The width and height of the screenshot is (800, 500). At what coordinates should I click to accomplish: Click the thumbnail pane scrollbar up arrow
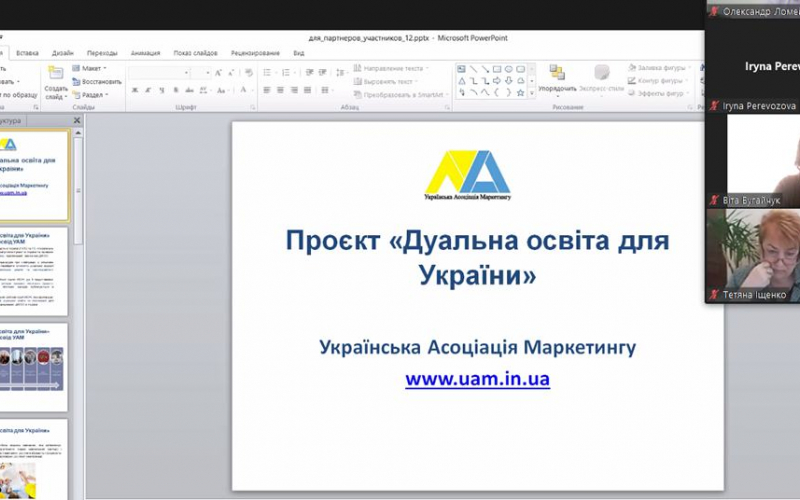point(78,133)
